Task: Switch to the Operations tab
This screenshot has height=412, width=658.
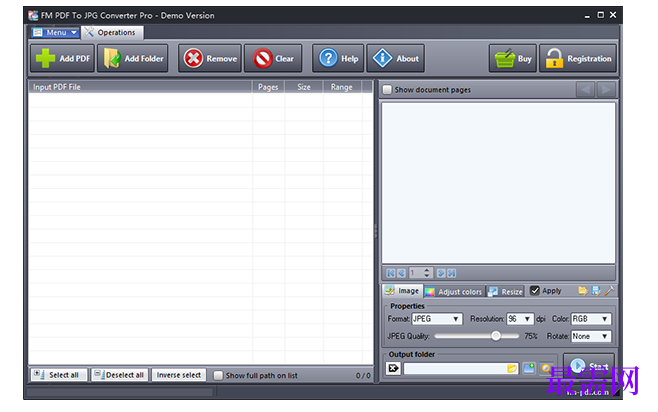Action: pyautogui.click(x=112, y=33)
